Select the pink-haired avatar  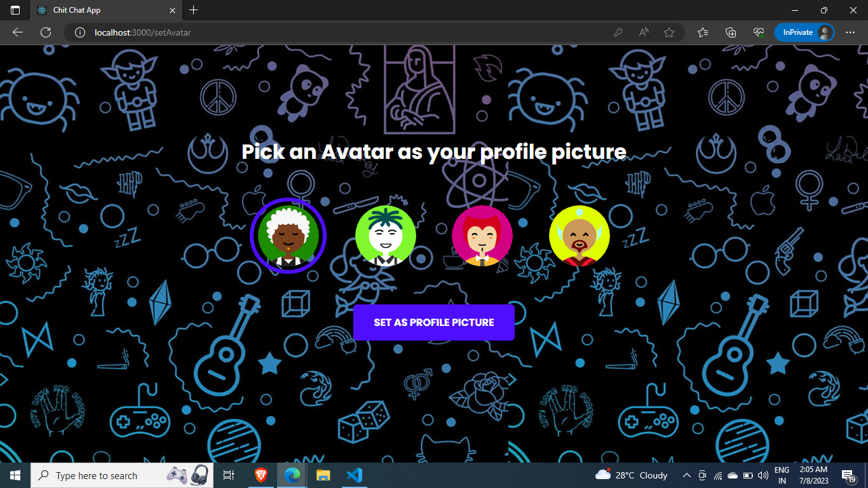tap(482, 236)
